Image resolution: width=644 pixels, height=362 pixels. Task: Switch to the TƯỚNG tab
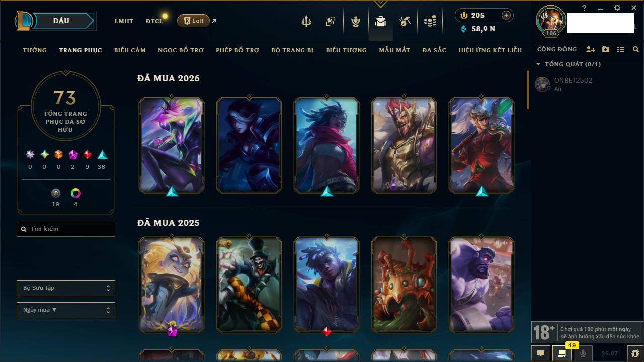click(35, 50)
